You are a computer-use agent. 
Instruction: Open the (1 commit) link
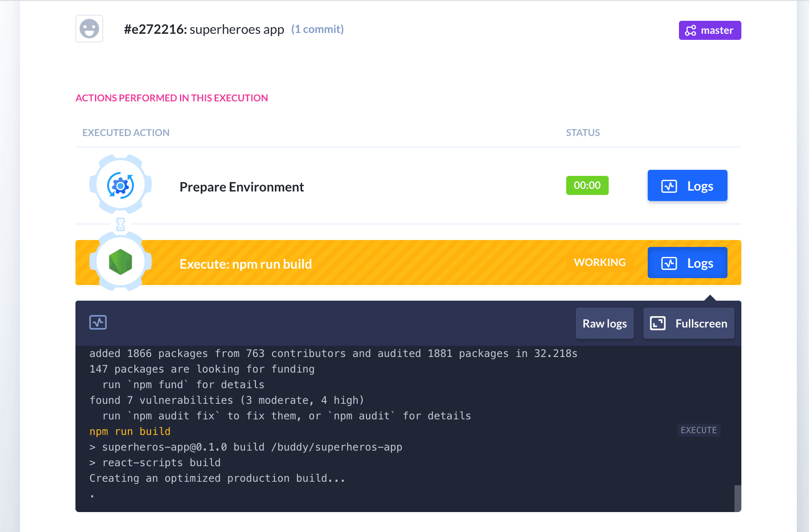click(x=317, y=29)
